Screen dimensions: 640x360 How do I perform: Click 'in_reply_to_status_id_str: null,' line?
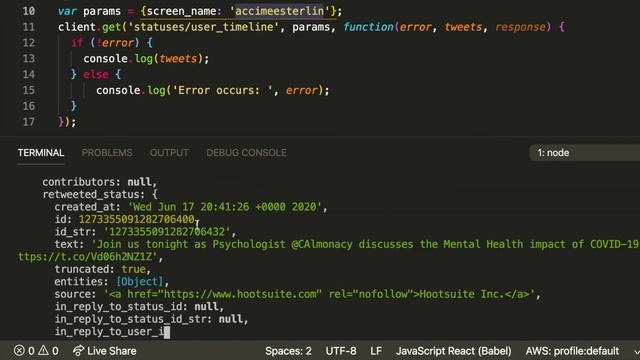pyautogui.click(x=151, y=319)
